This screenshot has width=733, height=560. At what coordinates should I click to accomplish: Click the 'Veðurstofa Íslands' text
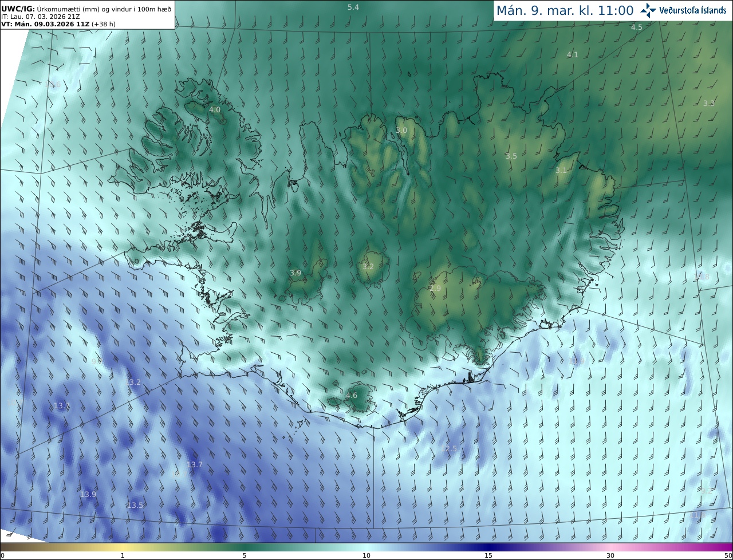click(693, 10)
